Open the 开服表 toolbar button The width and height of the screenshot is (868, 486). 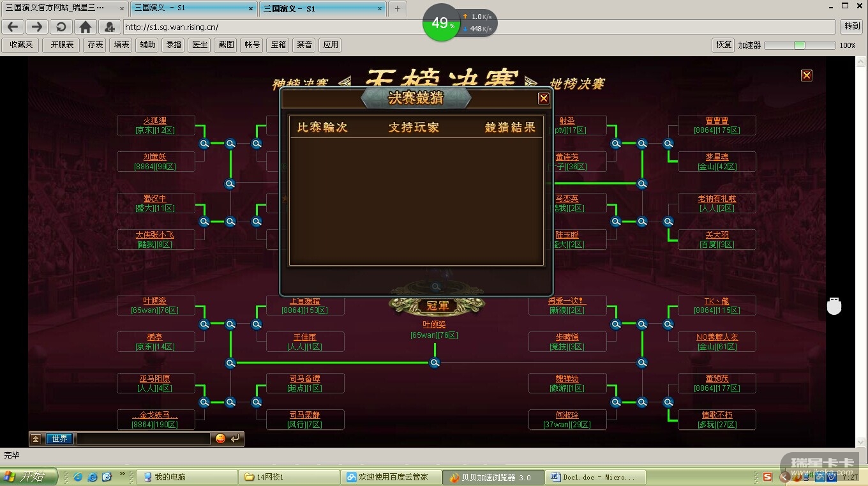pyautogui.click(x=62, y=45)
